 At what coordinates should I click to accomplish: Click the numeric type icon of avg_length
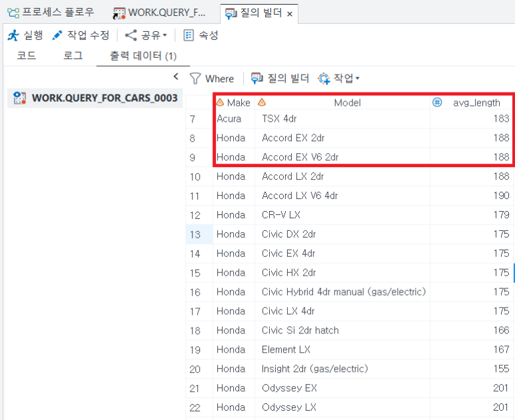click(437, 103)
